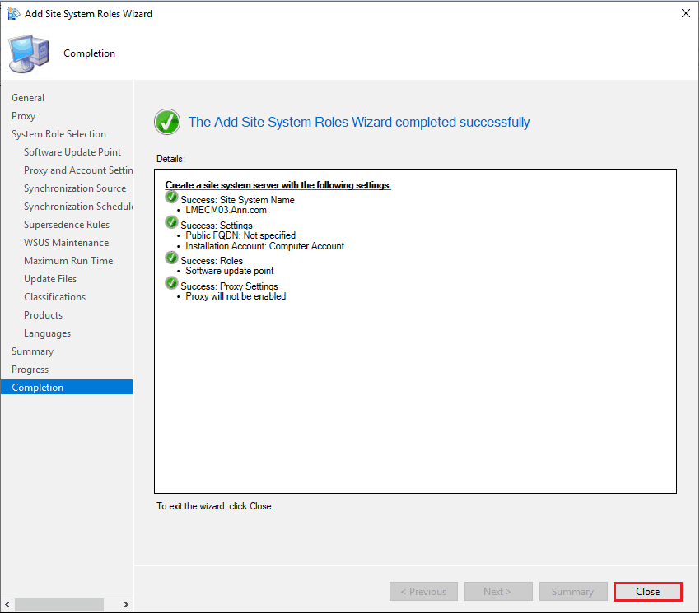
Task: Click the large green success checkmark icon
Action: coord(167,122)
